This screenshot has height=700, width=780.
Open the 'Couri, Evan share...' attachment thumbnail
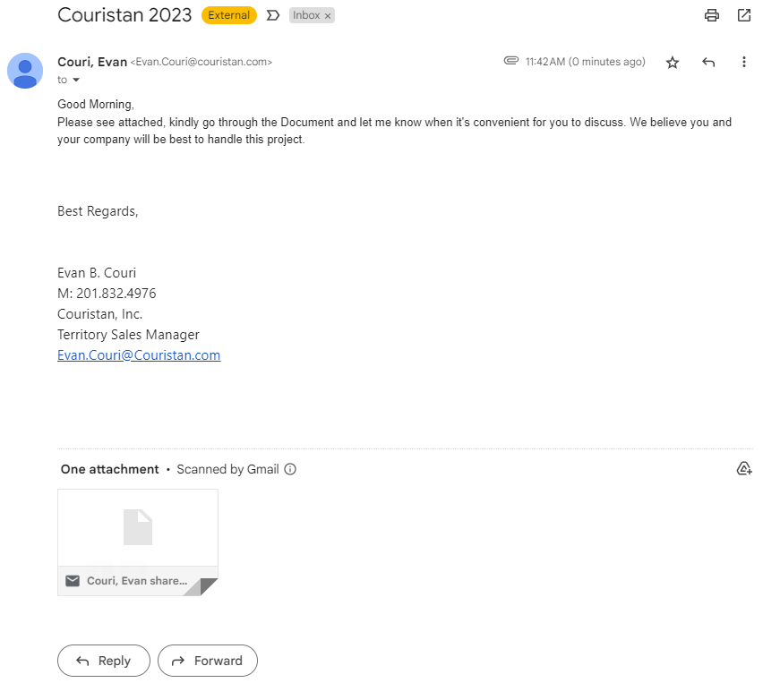pos(138,542)
